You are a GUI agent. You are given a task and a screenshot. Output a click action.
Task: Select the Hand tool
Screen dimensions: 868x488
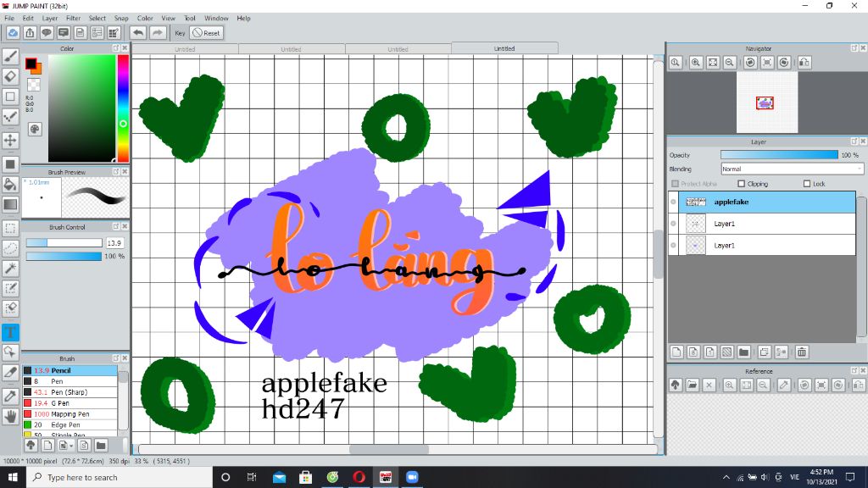[x=10, y=416]
